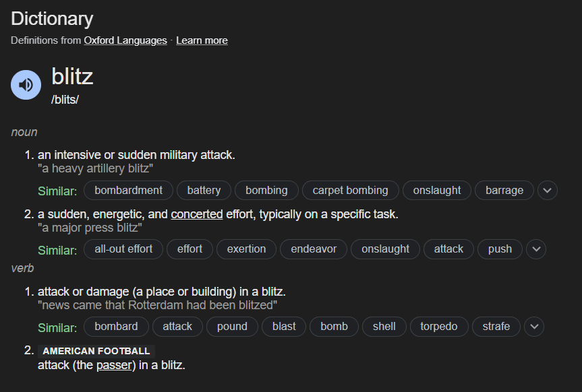This screenshot has height=392, width=582.
Task: Play the blitz pronunciation audio
Action: pyautogui.click(x=26, y=85)
